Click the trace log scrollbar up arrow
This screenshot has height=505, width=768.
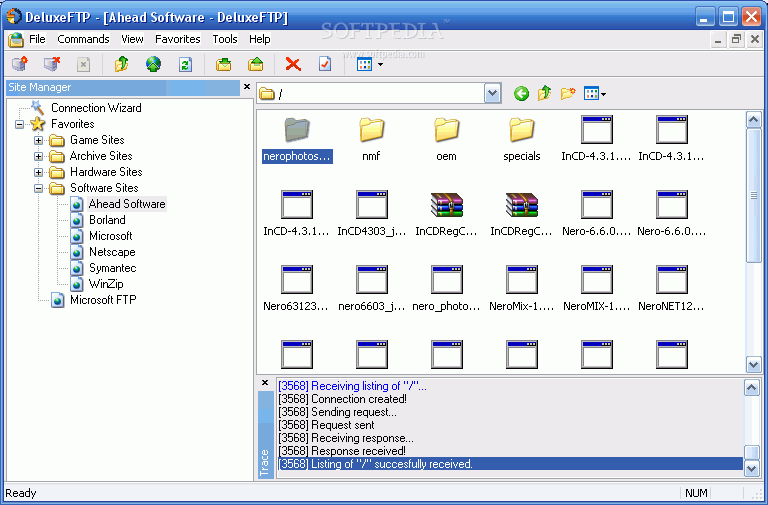(751, 387)
